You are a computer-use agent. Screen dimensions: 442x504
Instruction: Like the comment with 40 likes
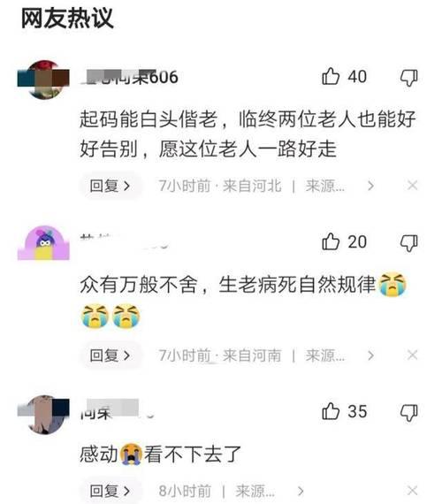(331, 77)
